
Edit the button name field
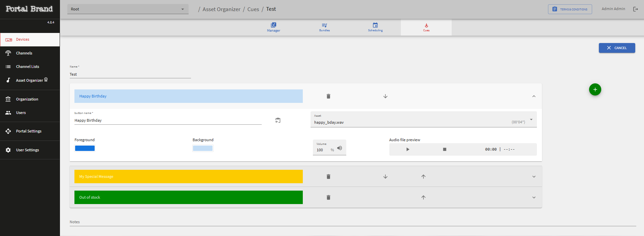168,120
